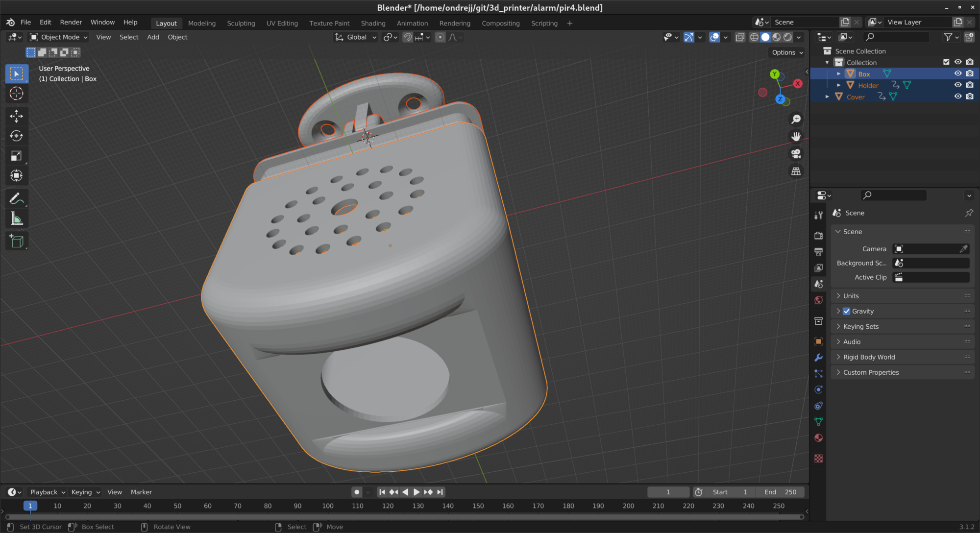Viewport: 980px width, 533px height.
Task: Toggle timeline auto keying record button
Action: point(357,492)
